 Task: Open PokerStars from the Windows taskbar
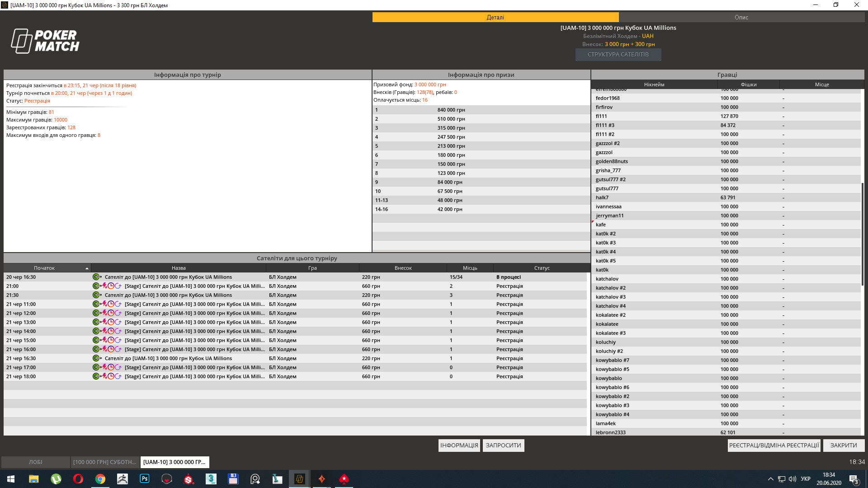click(x=344, y=479)
